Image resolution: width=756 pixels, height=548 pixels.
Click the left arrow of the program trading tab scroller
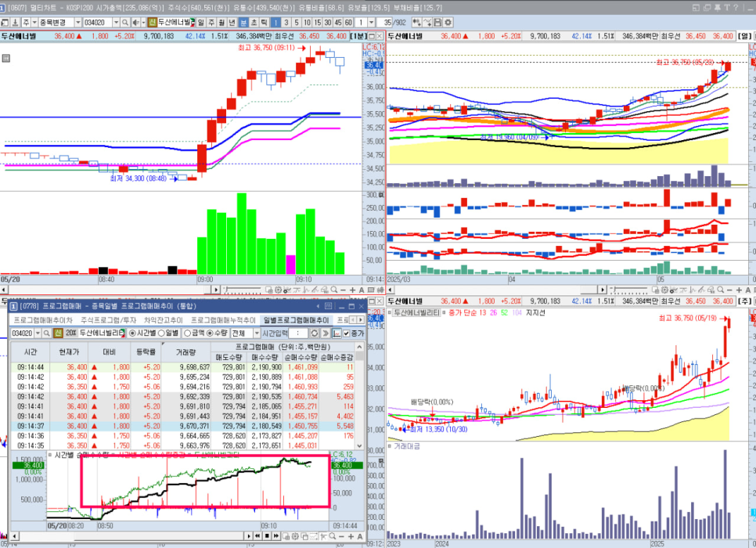pyautogui.click(x=354, y=320)
